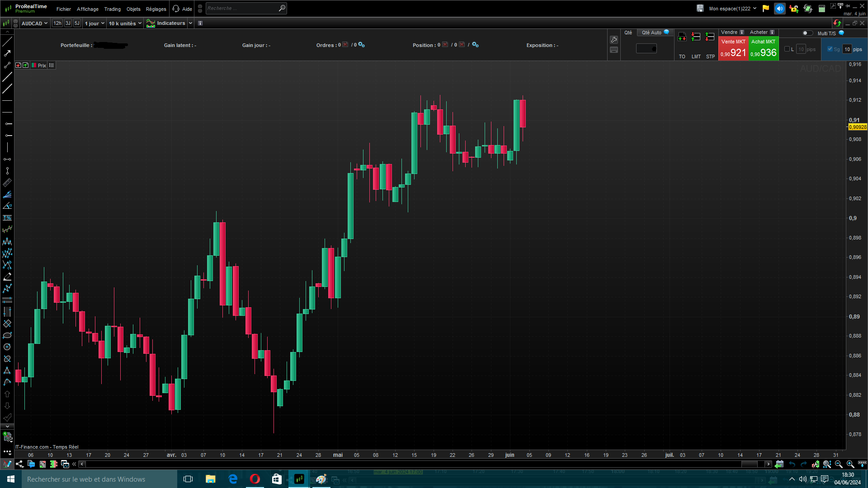Open the Objets menu
This screenshot has height=488, width=868.
point(133,9)
